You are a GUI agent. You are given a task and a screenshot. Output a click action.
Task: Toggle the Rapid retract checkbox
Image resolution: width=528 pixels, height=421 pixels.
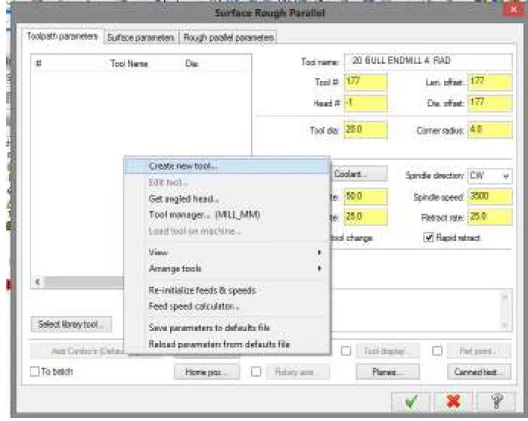coord(428,237)
